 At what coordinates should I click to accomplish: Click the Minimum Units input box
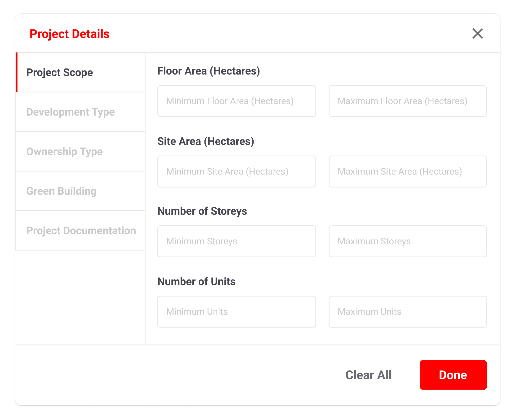tap(237, 312)
